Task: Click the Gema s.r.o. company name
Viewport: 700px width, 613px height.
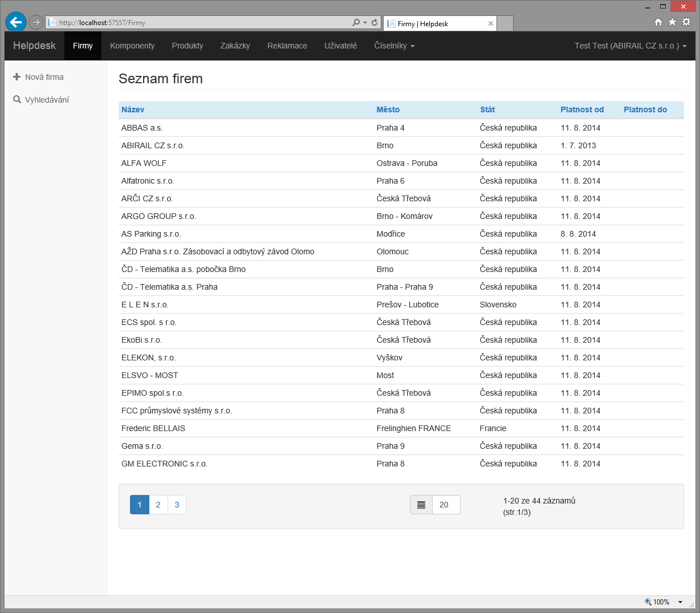Action: coord(142,446)
